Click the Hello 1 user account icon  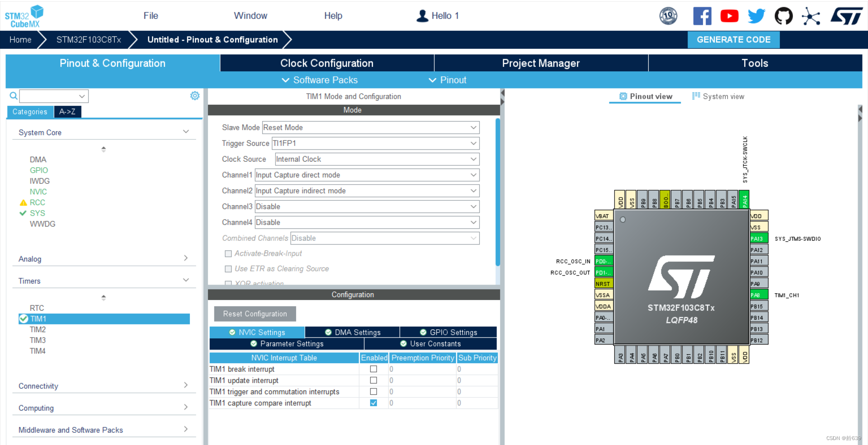click(x=422, y=16)
